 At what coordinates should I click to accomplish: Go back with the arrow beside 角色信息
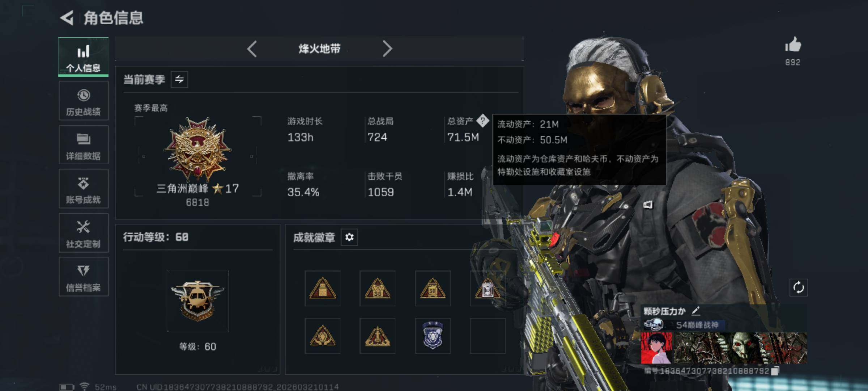tap(67, 18)
